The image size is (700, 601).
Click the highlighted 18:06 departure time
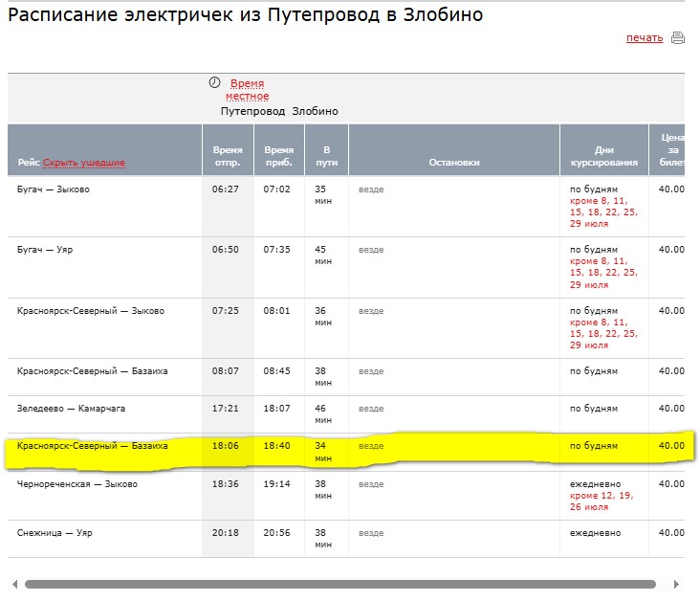click(x=226, y=446)
